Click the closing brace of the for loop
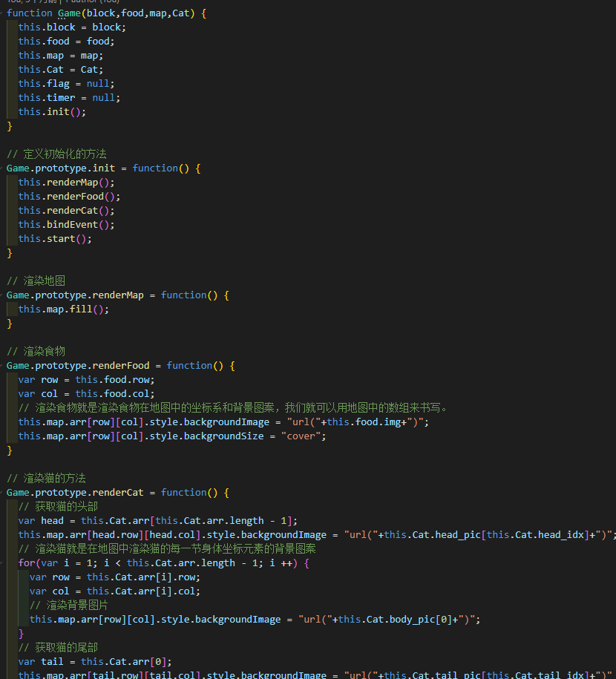Screen dimensions: 616x679 point(21,634)
